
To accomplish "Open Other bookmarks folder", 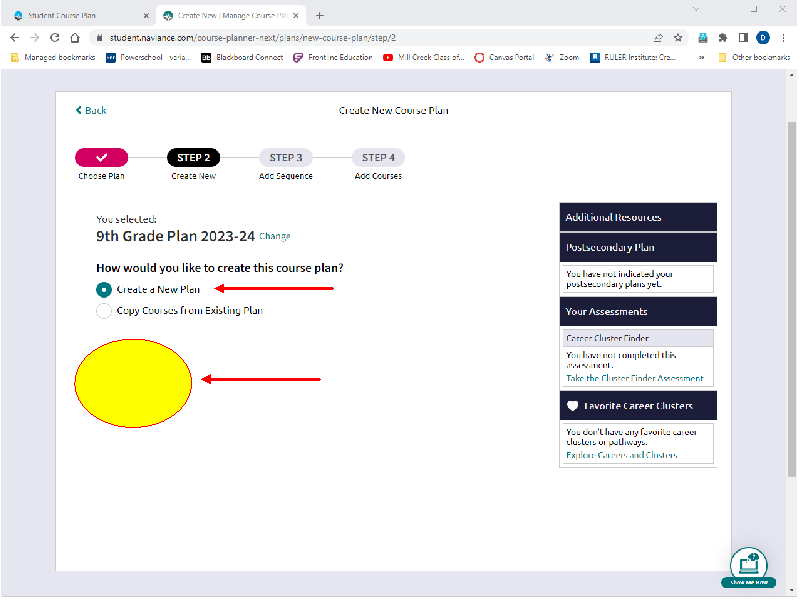I will tap(754, 58).
